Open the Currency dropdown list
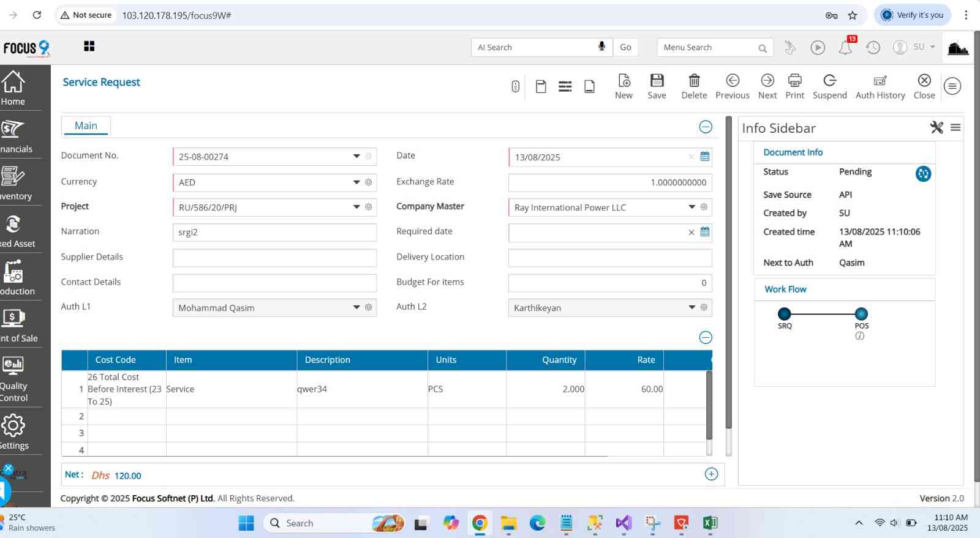Viewport: 980px width, 538px height. point(356,182)
